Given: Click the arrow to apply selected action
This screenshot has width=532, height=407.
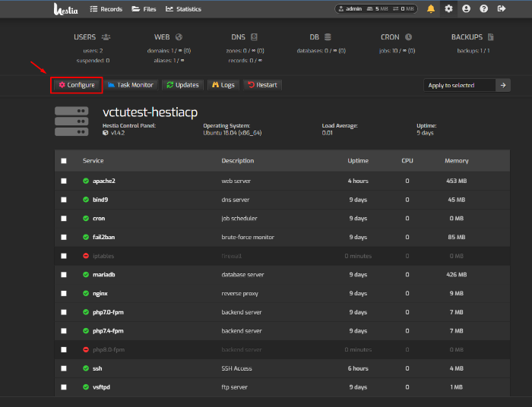Looking at the screenshot, I should pyautogui.click(x=503, y=85).
